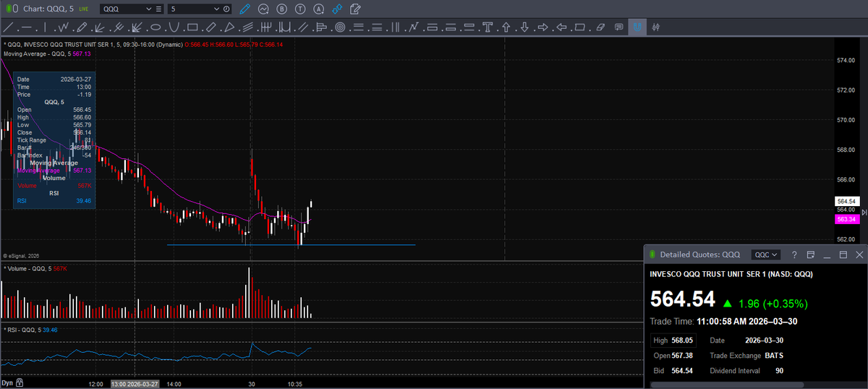Click the circled chart studies icon

[263, 9]
